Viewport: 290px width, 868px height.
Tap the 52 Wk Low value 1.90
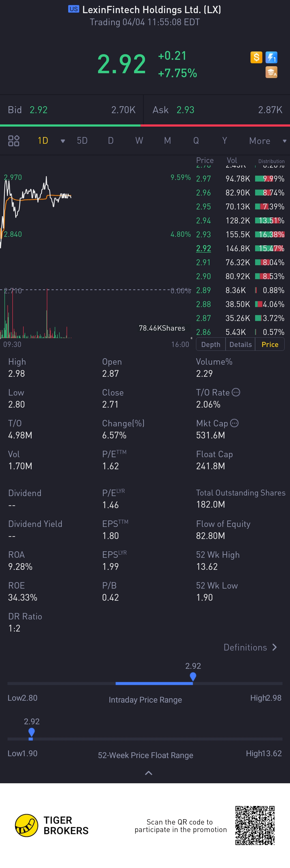tap(205, 597)
